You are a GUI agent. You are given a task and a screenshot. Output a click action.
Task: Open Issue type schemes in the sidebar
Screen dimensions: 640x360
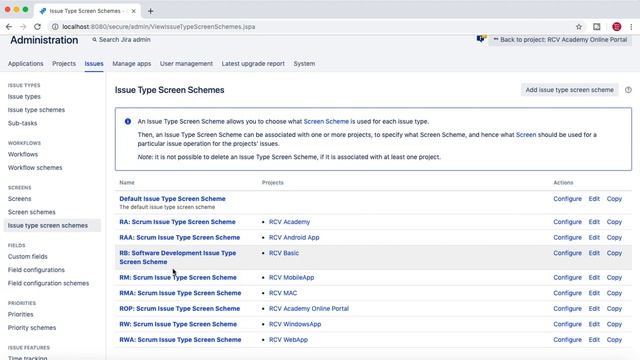[36, 110]
